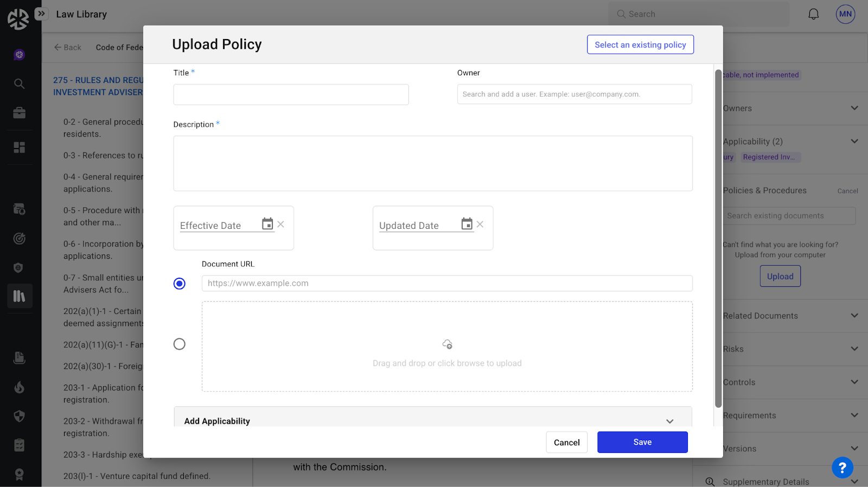Image resolution: width=868 pixels, height=487 pixels.
Task: Click Select an existing policy button
Action: point(640,45)
